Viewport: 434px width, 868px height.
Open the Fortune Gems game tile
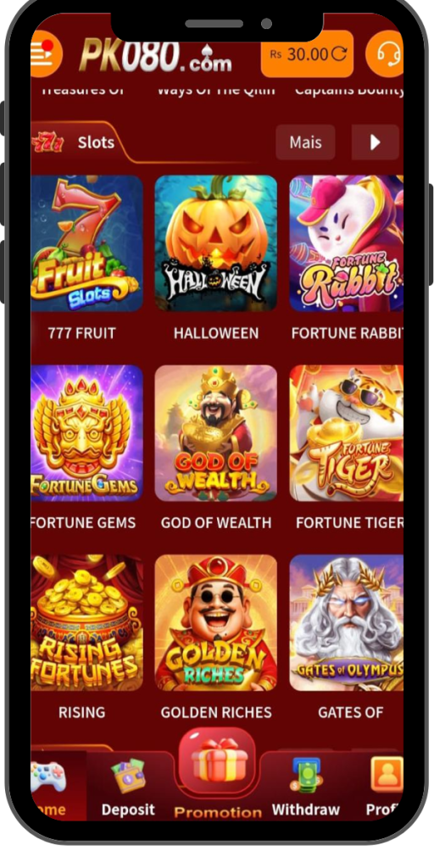tap(87, 433)
